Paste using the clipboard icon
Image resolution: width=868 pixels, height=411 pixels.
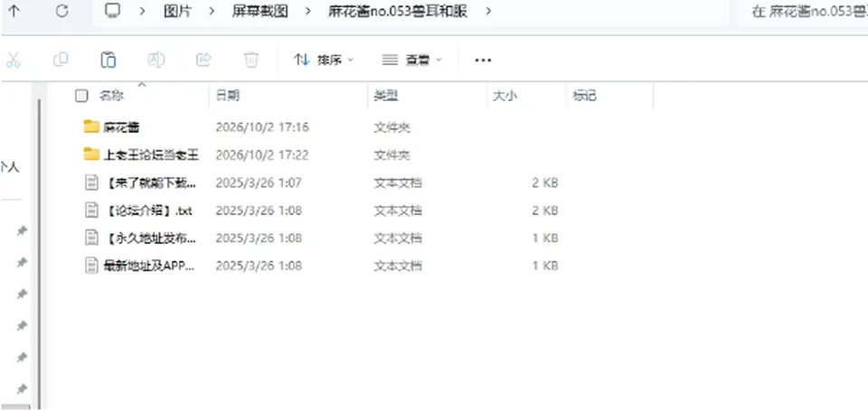coord(108,60)
